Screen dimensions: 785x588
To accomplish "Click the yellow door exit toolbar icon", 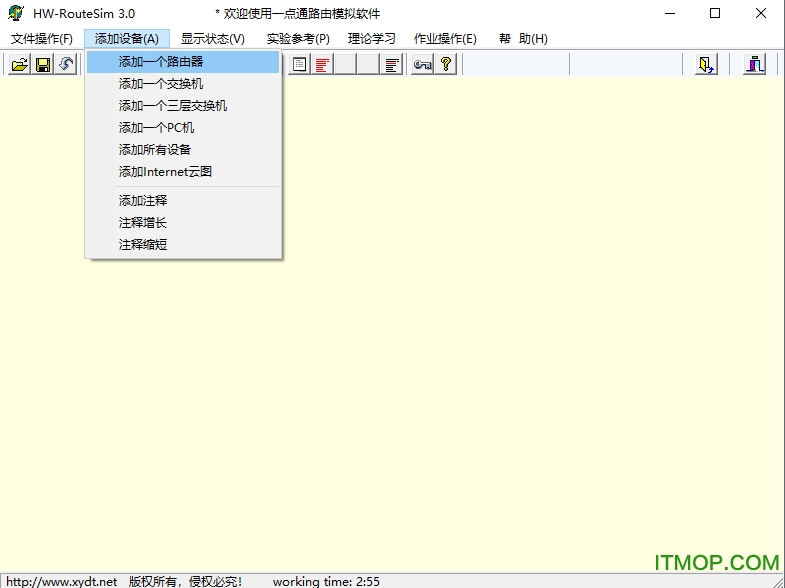I will [706, 64].
